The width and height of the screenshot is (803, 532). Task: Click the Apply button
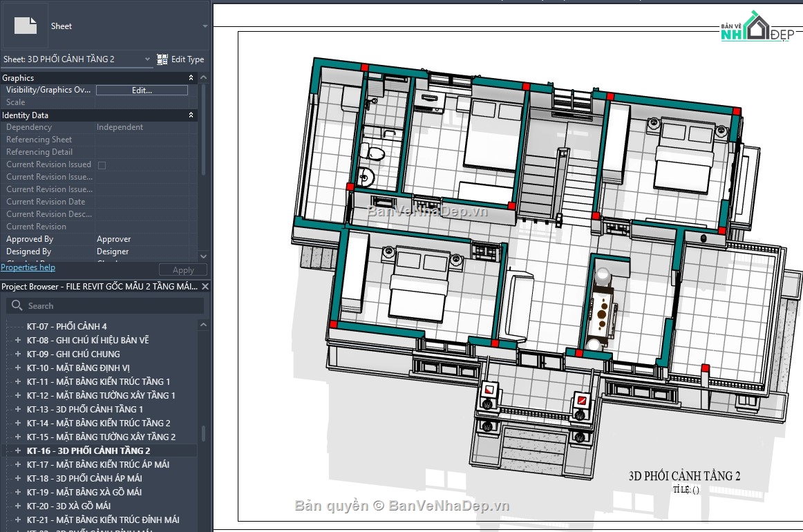coord(183,270)
